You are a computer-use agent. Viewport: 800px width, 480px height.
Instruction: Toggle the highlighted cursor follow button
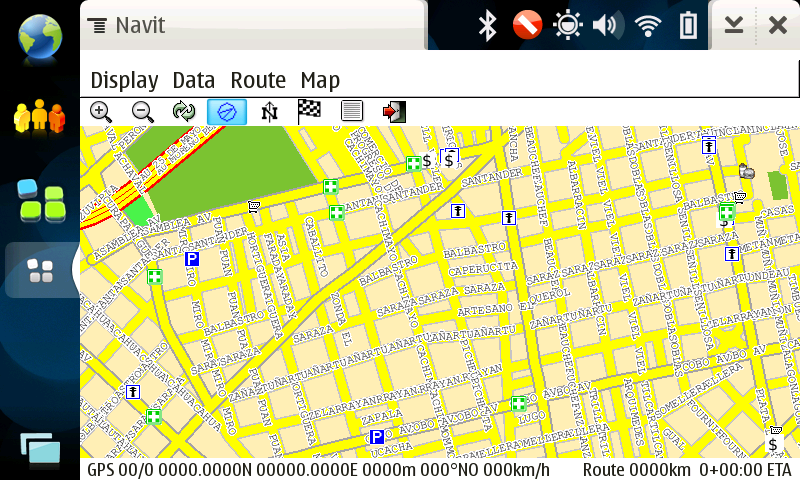point(227,112)
